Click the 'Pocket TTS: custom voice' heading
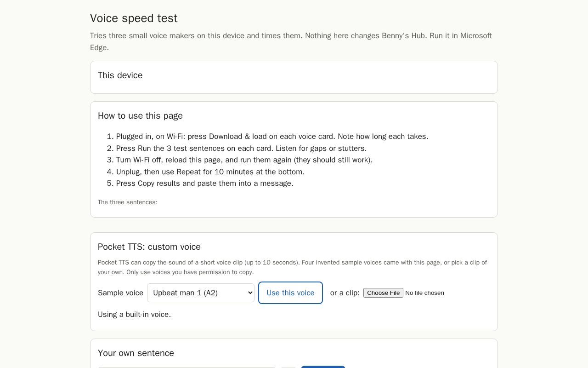Image resolution: width=588 pixels, height=368 pixels. click(x=149, y=247)
